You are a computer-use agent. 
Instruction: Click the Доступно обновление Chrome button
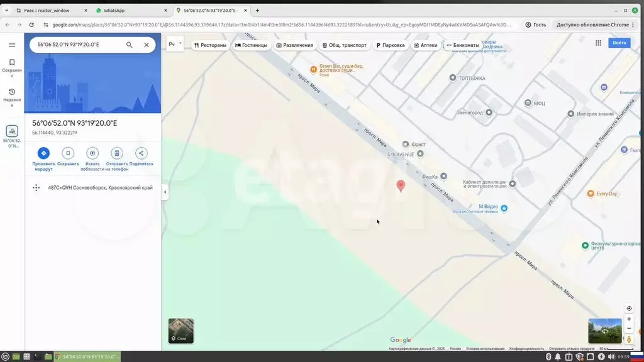[x=595, y=25]
